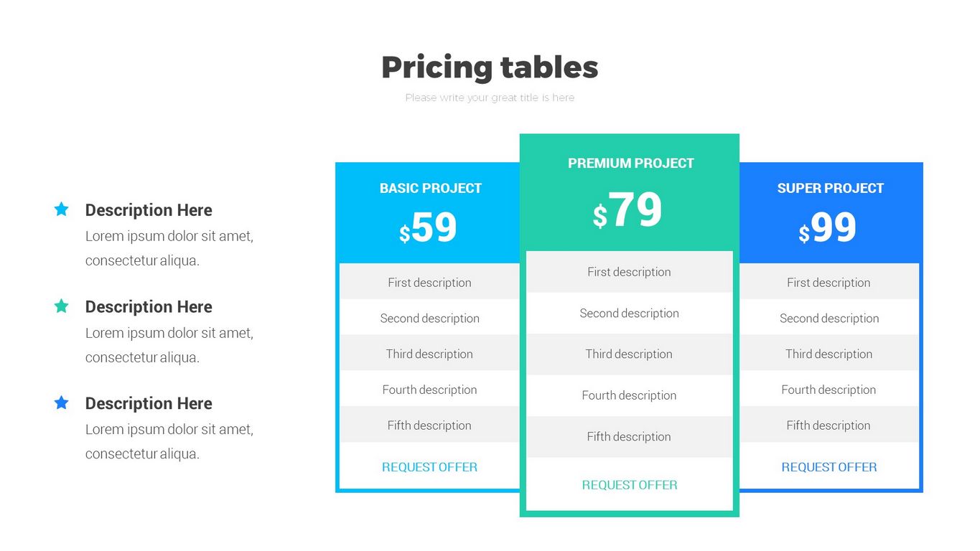Viewport: 980px width, 551px height.
Task: Click Request Offer under Premium Project
Action: point(630,485)
